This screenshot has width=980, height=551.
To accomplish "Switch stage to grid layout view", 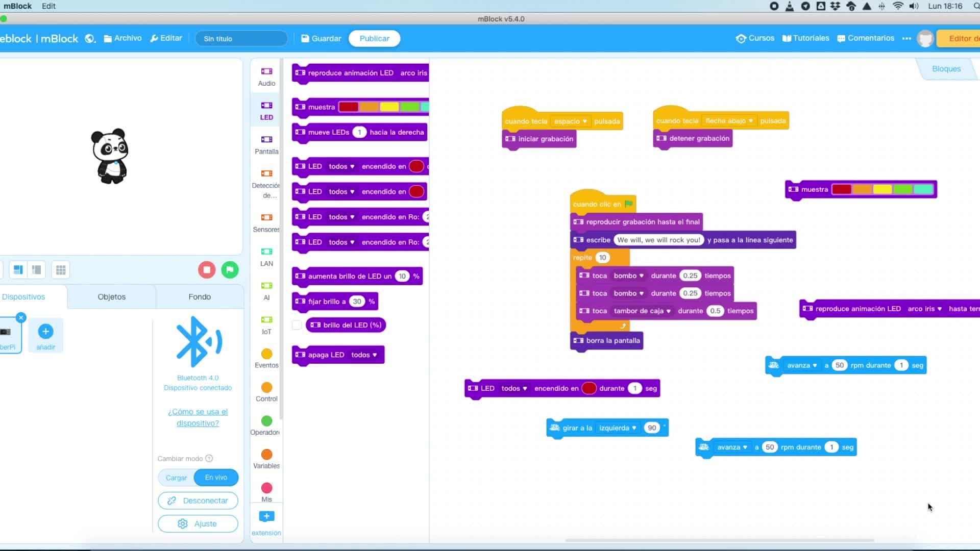I will pos(61,270).
